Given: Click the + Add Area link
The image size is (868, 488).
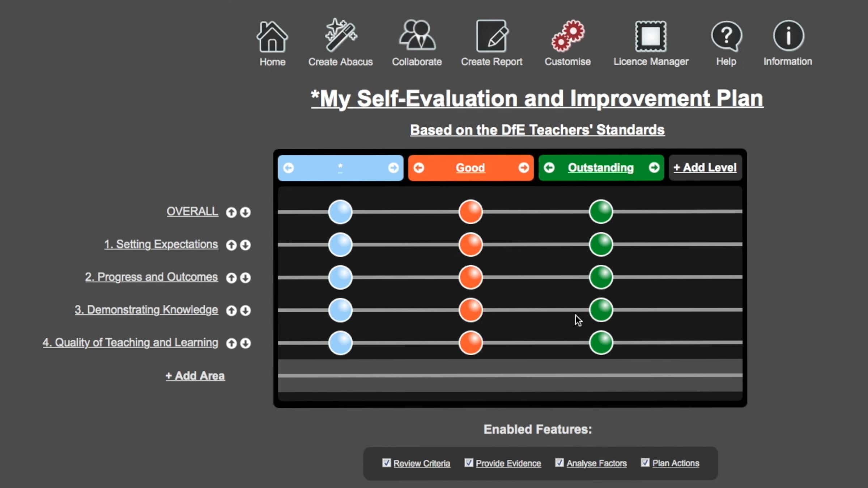Looking at the screenshot, I should (x=195, y=376).
